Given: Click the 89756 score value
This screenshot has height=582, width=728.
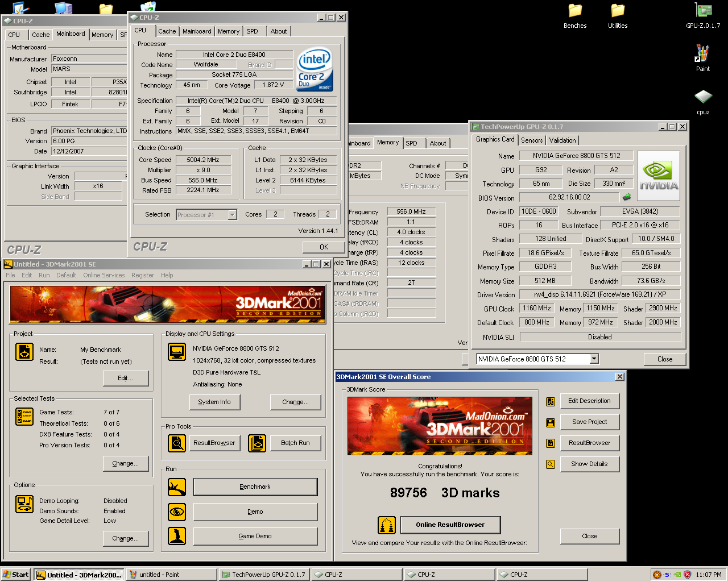Looking at the screenshot, I should coord(408,493).
